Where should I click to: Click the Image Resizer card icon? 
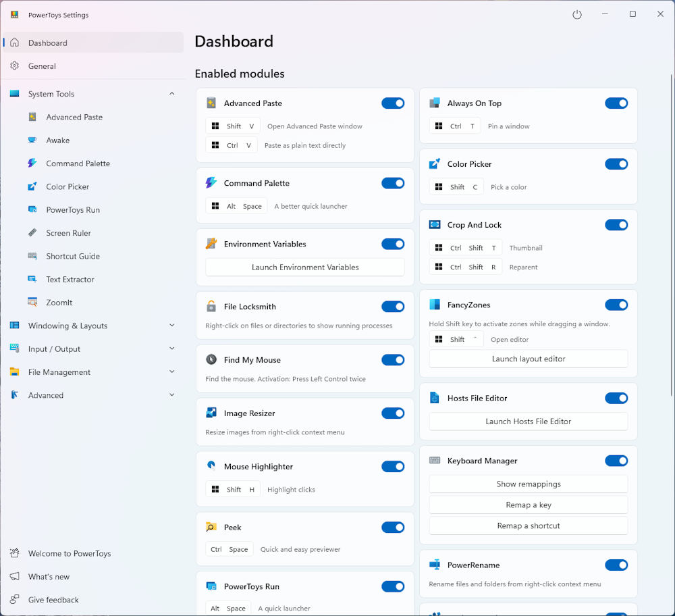[x=211, y=413]
